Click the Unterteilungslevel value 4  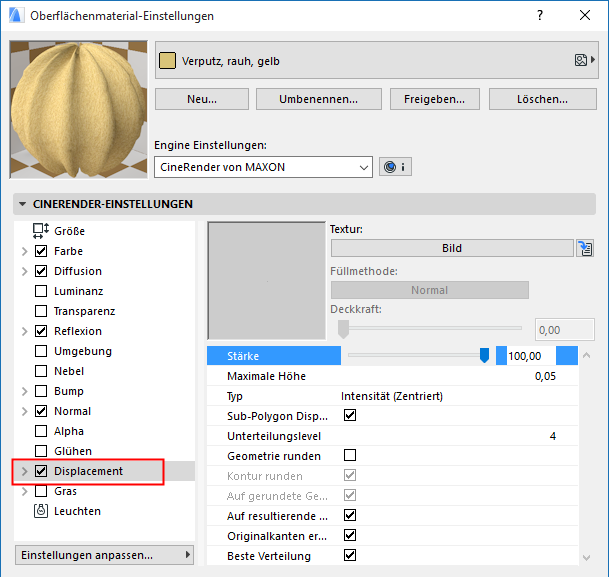553,436
